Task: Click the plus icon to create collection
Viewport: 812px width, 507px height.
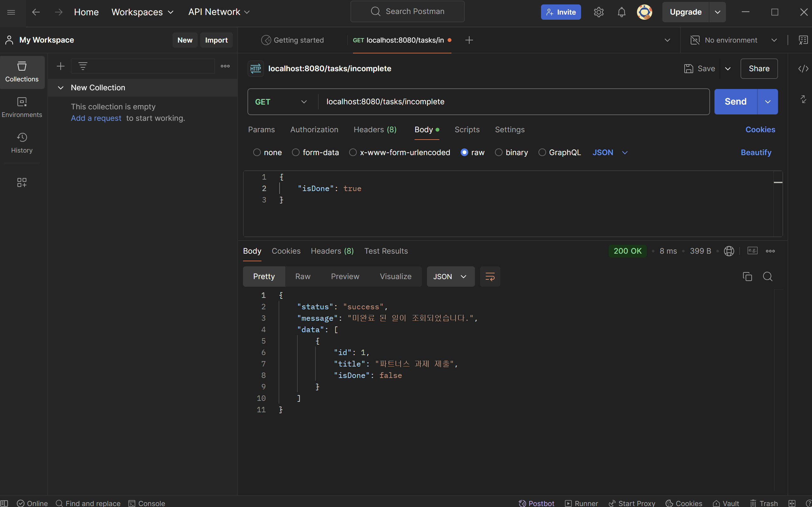Action: (61, 66)
